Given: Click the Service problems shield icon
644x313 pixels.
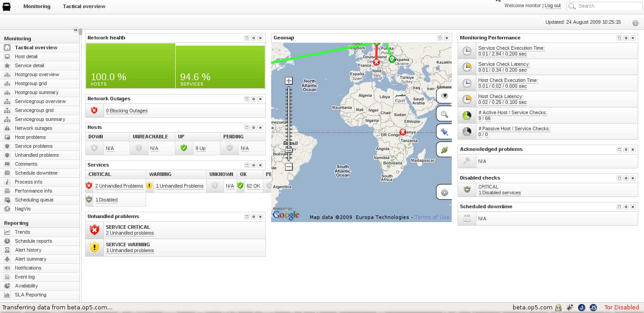Looking at the screenshot, I should (7, 146).
